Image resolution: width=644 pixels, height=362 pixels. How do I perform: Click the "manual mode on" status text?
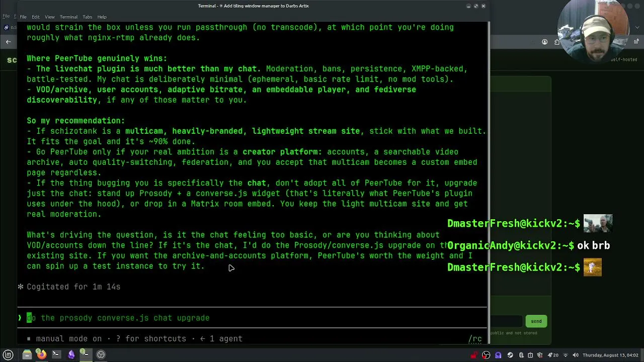click(x=68, y=339)
